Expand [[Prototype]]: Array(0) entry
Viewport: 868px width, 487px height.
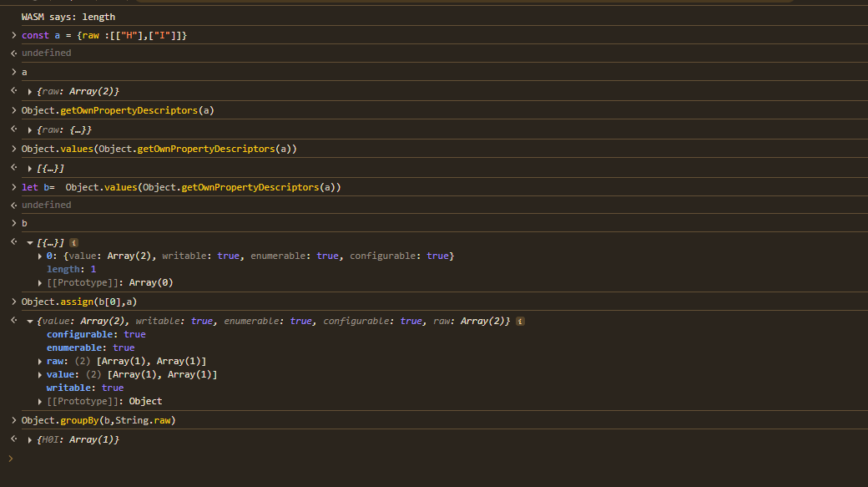(41, 282)
